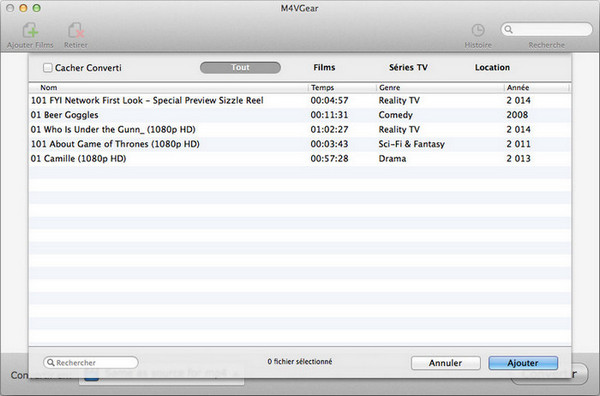The image size is (600, 396).
Task: Select the Tout filter tab
Action: tap(240, 67)
